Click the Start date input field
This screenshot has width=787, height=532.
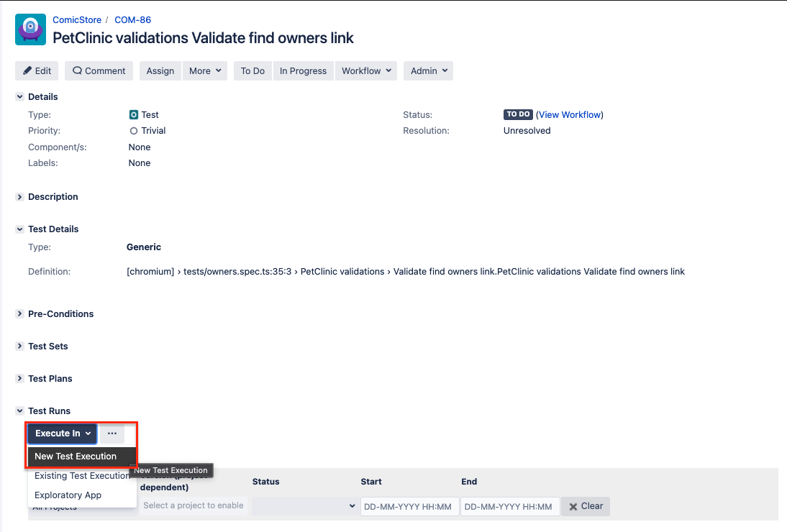pos(409,506)
